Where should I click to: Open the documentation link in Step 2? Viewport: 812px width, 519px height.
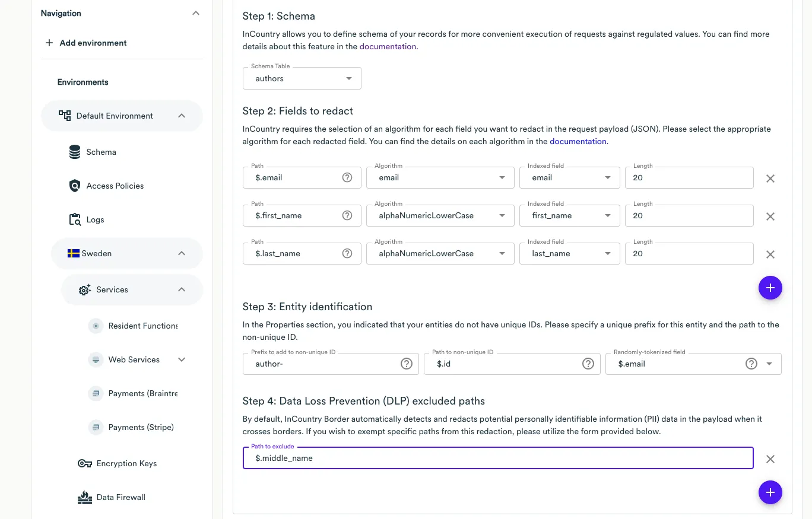coord(578,141)
